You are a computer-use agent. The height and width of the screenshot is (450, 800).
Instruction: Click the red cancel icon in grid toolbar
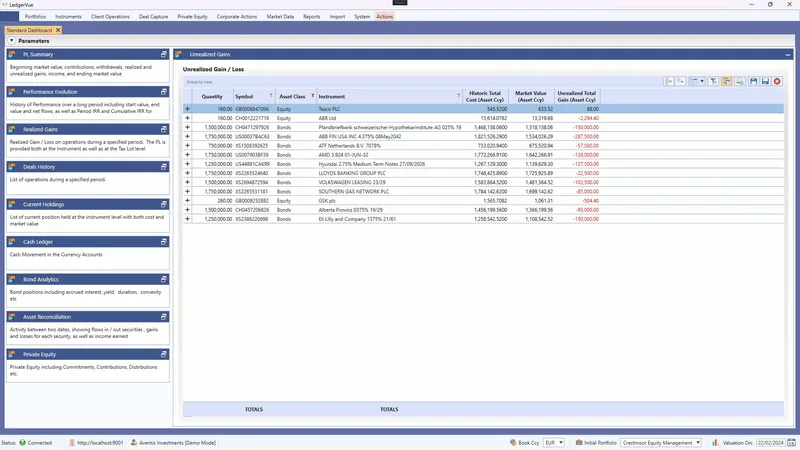tap(777, 81)
